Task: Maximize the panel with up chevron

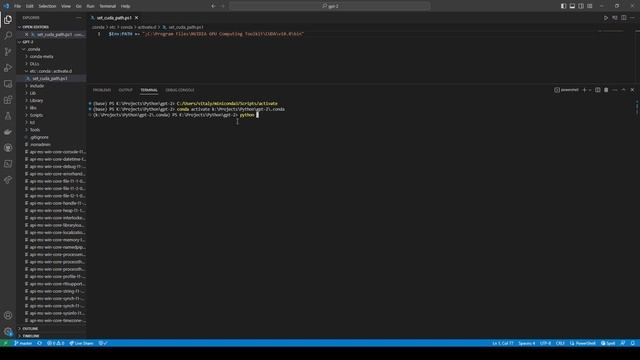Action: coord(623,90)
